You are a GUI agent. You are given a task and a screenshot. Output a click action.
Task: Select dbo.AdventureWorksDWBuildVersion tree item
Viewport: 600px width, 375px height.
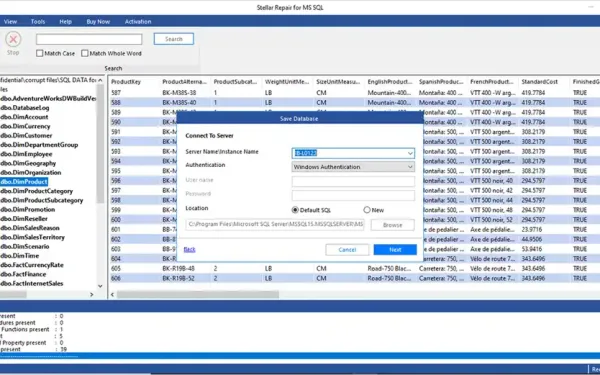tap(48, 99)
